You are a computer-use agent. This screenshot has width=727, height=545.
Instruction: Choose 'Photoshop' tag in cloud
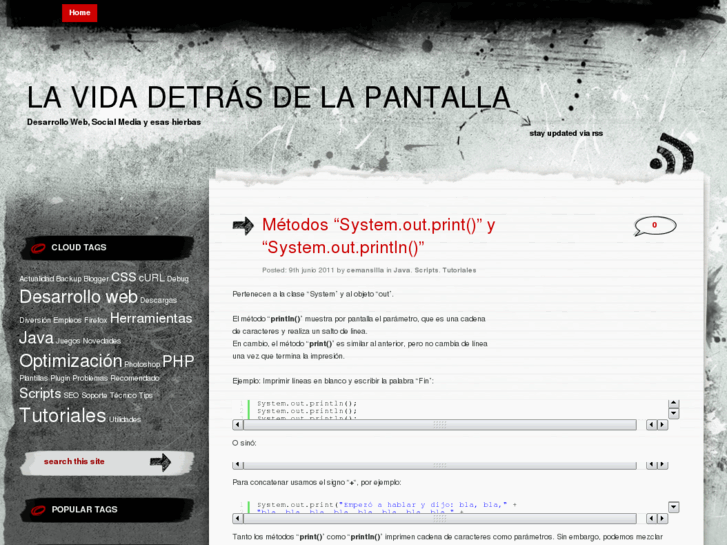(142, 365)
